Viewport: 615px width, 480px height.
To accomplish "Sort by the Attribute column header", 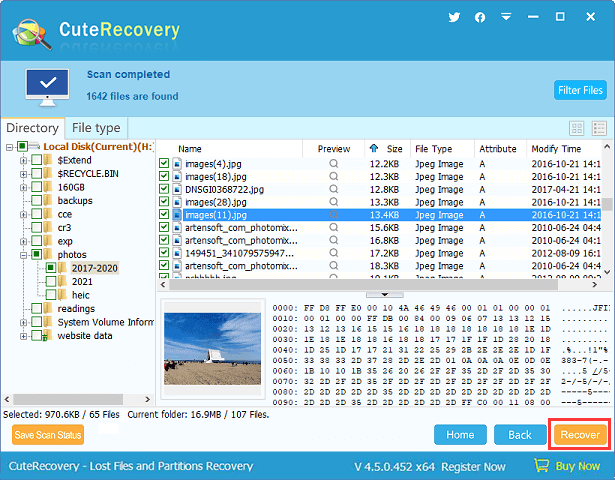I will (500, 149).
